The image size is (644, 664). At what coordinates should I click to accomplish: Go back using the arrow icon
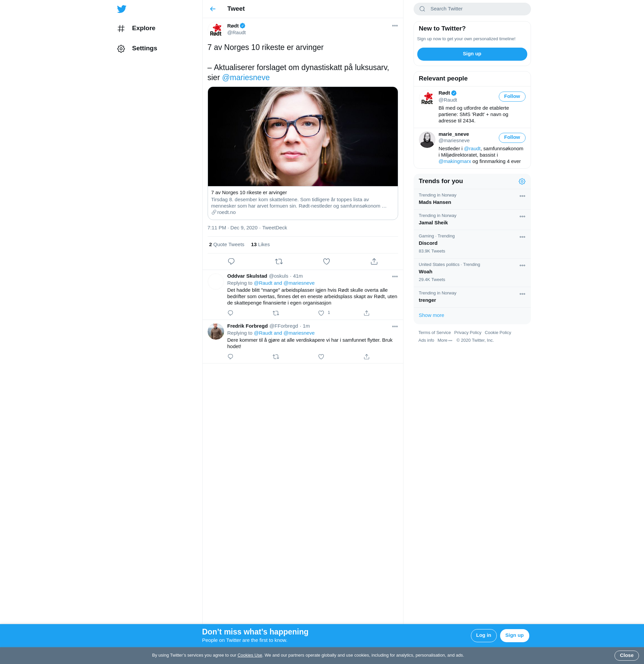[x=213, y=9]
